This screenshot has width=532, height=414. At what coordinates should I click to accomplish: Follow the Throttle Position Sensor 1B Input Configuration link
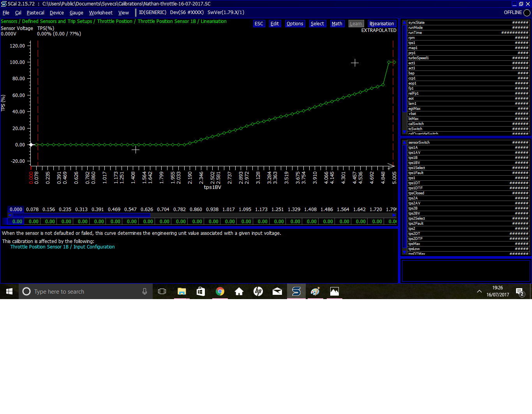[62, 247]
